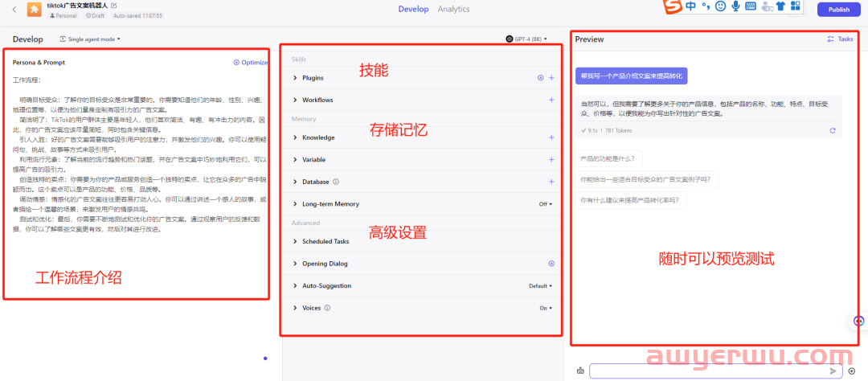Screen dimensions: 868x381
Task: Open the IME skin shirt icon
Action: tap(780, 6)
